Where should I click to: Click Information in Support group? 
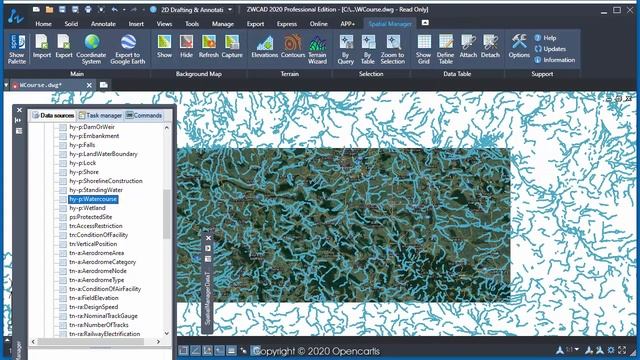click(x=555, y=60)
